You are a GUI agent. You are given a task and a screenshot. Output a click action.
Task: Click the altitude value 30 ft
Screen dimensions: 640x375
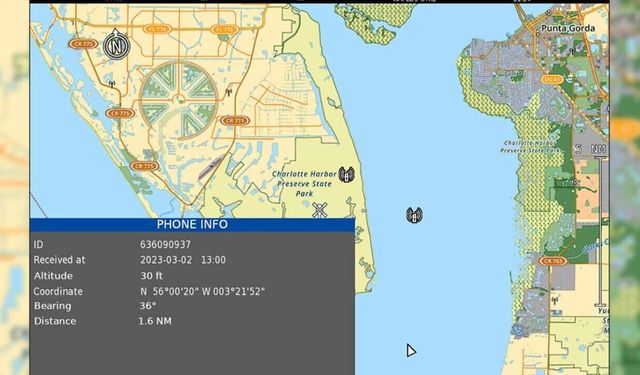click(152, 276)
